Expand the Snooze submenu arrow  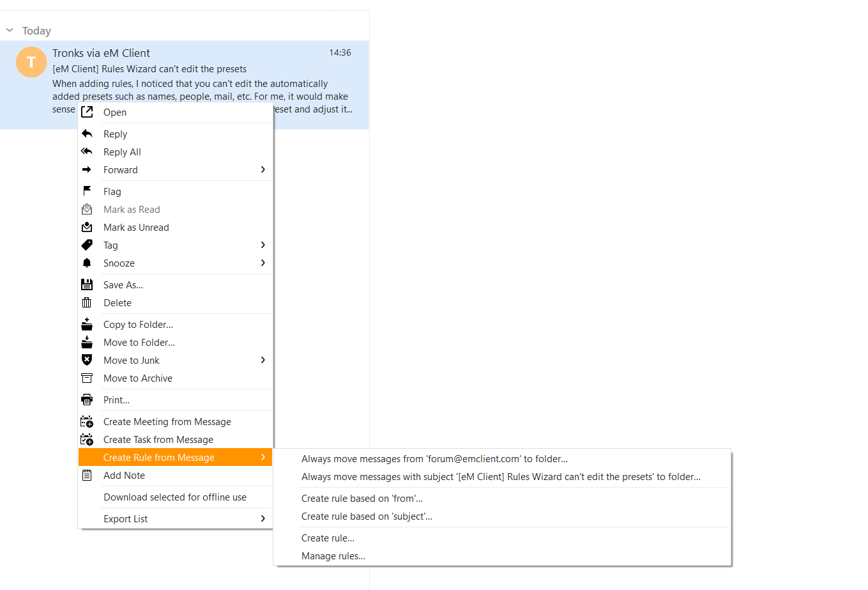tap(263, 263)
